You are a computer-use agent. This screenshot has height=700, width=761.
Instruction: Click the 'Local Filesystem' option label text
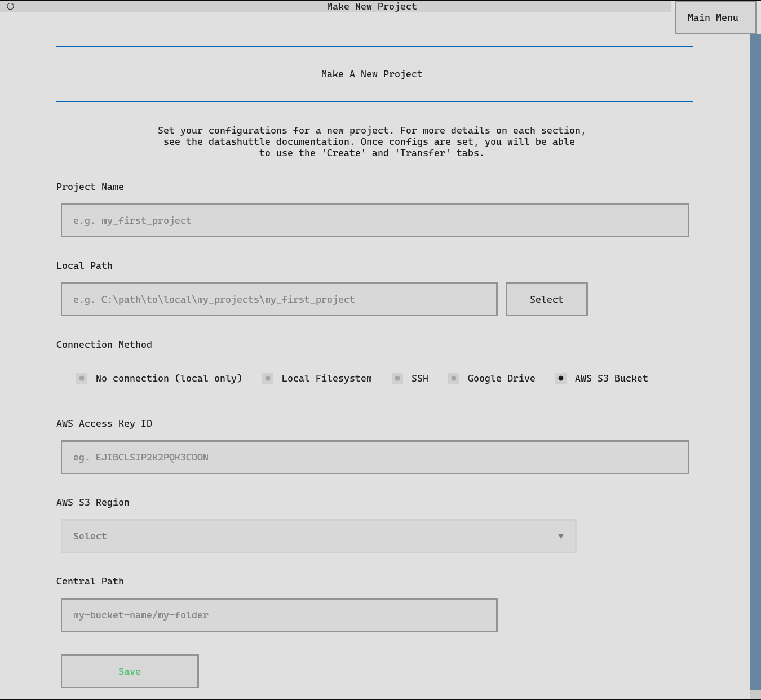[326, 378]
